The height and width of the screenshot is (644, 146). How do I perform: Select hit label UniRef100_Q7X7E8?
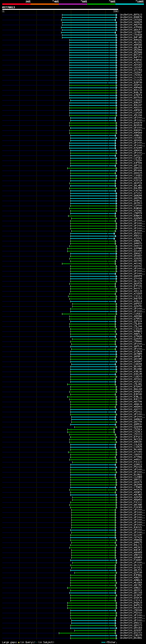click(x=131, y=70)
